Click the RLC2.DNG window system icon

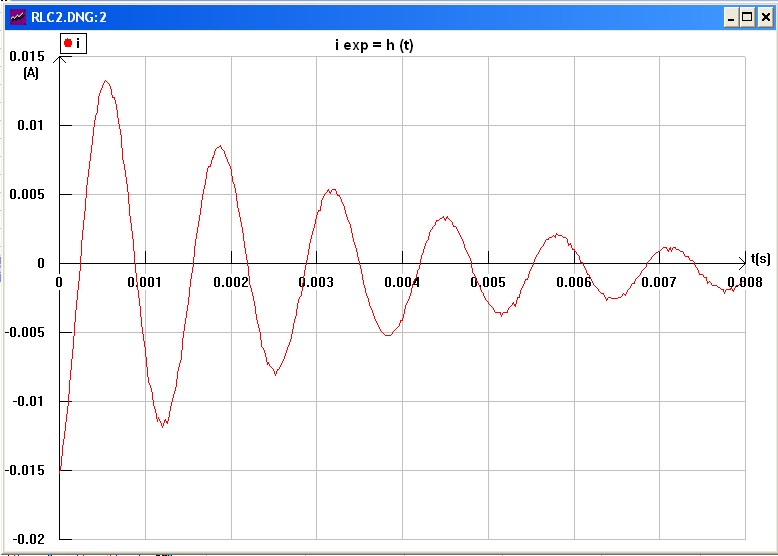pyautogui.click(x=17, y=17)
